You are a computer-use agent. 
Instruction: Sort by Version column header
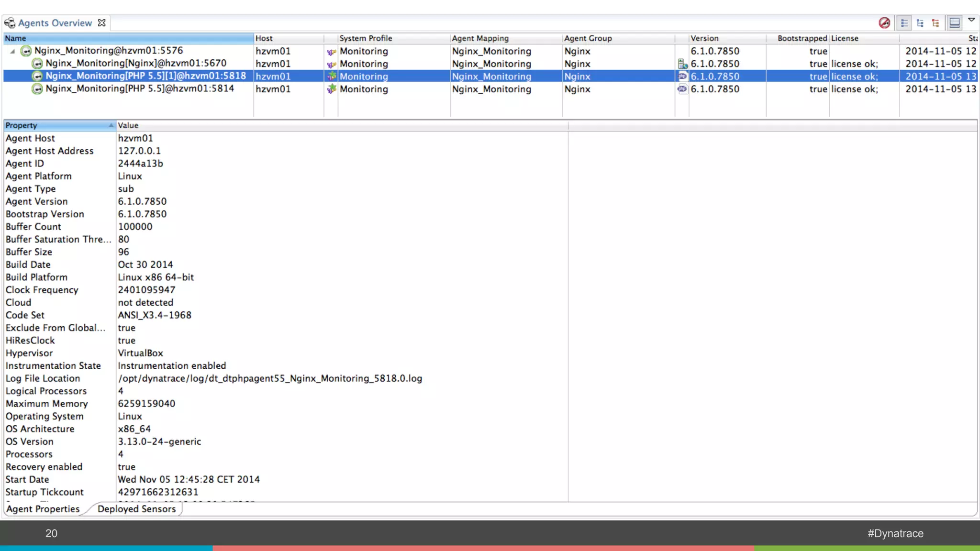pyautogui.click(x=727, y=38)
